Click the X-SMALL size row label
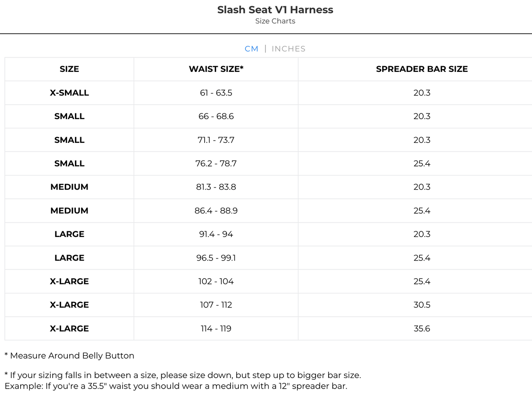The image size is (532, 403). pyautogui.click(x=69, y=93)
